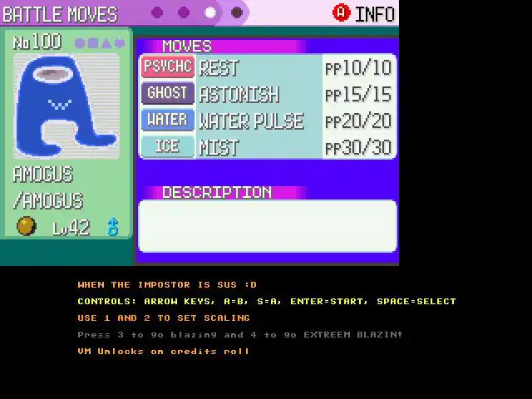Screen dimensions: 532x399
Task: Select the fourth dark page dot
Action: pyautogui.click(x=237, y=13)
